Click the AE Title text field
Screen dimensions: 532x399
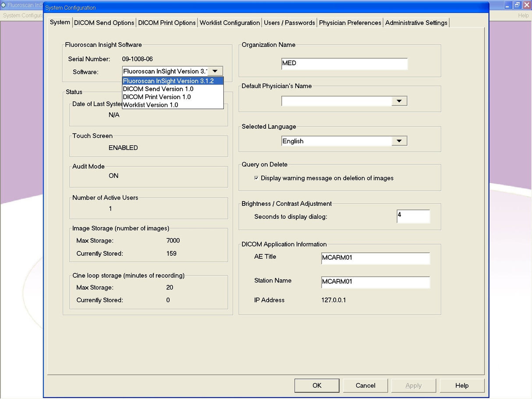coord(375,258)
